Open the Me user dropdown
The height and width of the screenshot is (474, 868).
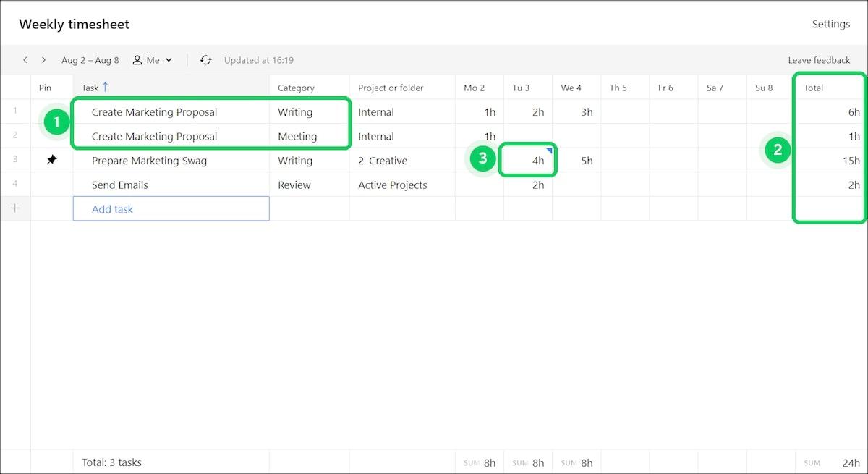pos(169,60)
